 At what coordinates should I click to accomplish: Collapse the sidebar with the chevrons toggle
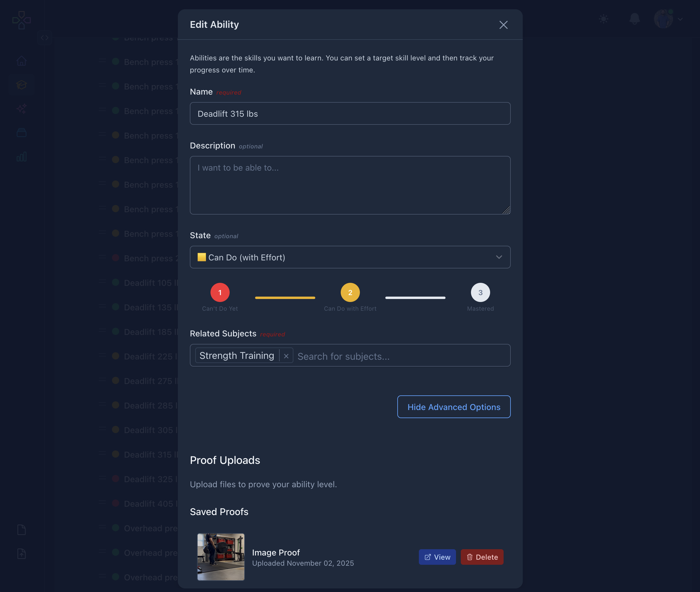45,38
